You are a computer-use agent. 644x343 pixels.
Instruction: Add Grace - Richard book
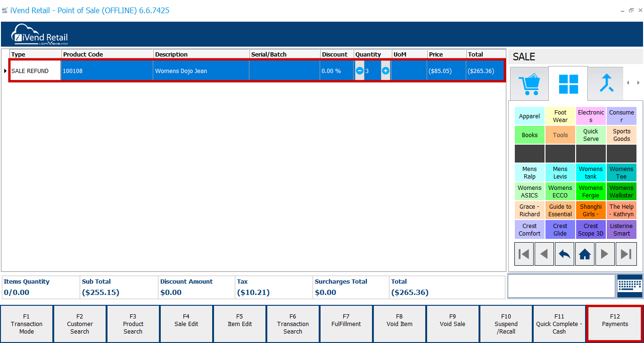529,210
